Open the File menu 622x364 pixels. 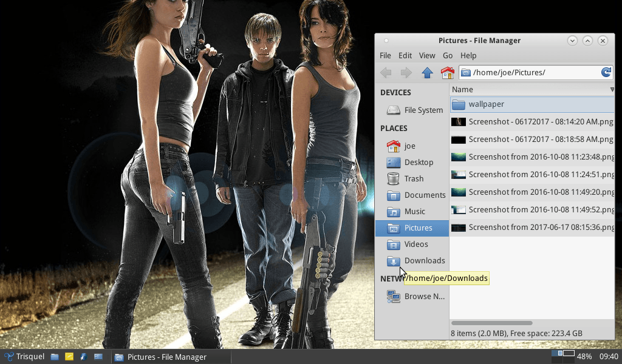[x=385, y=55]
